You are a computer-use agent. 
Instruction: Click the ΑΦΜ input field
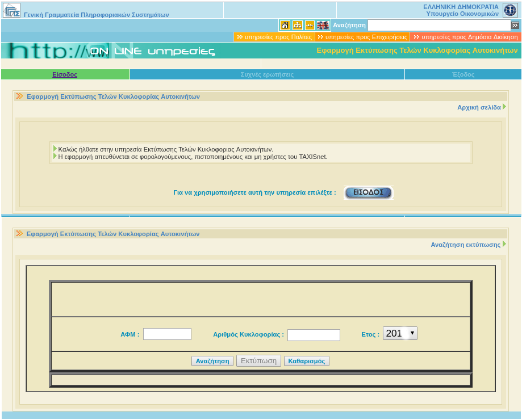coord(167,334)
